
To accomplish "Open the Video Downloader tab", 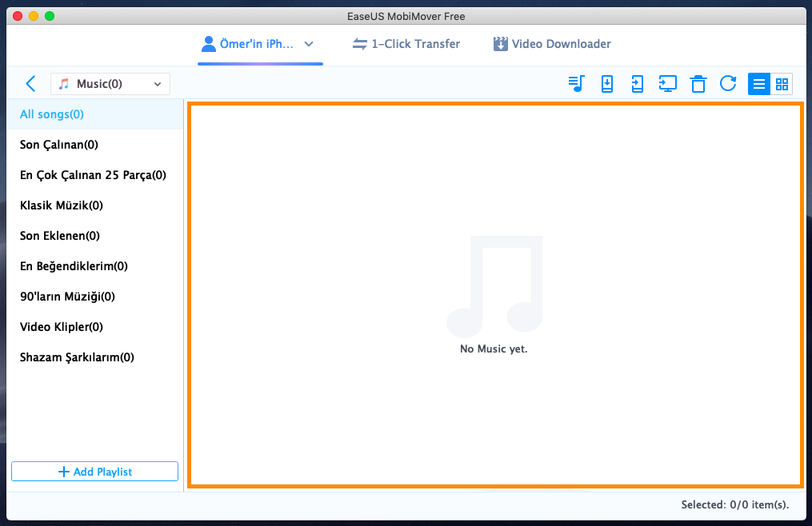I will [552, 44].
